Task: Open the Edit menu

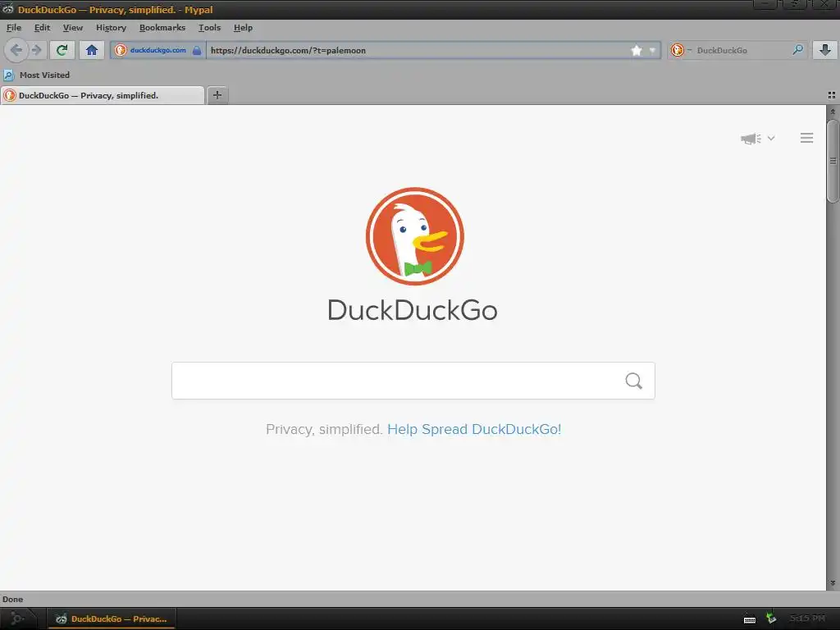Action: 43,28
